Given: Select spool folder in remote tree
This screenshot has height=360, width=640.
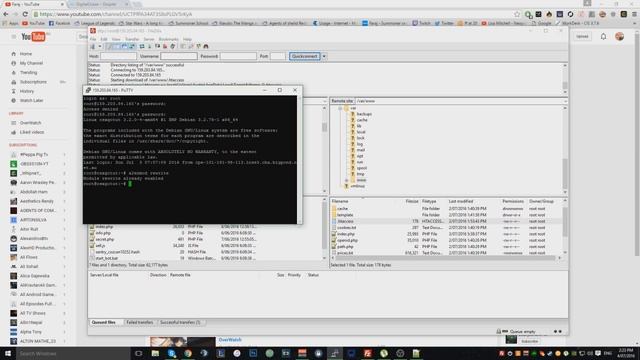Looking at the screenshot, I should 362,168.
